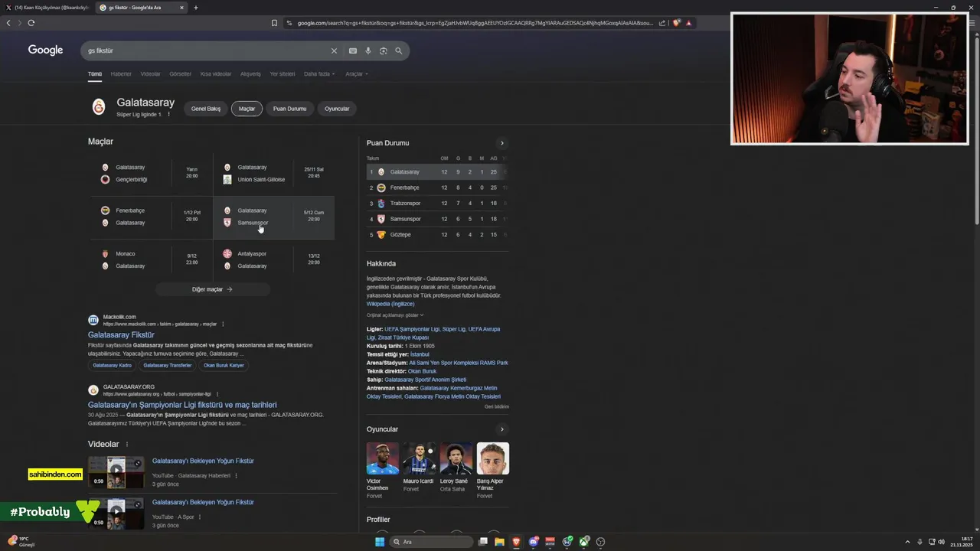
Task: Select the Kısa videolar tab
Action: pos(216,74)
